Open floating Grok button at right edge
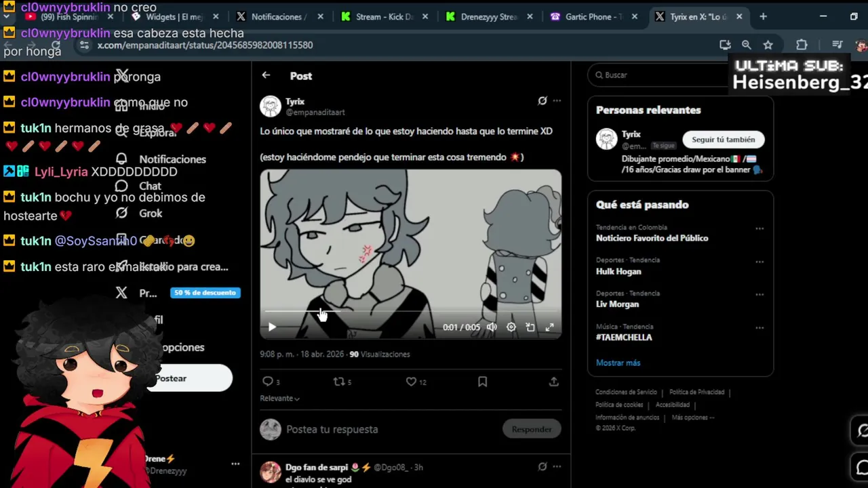868x488 pixels. click(862, 431)
